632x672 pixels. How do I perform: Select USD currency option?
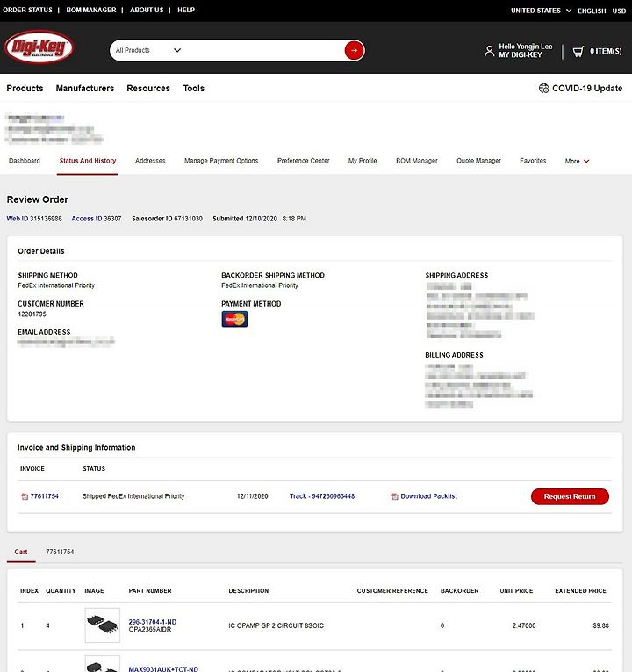coord(619,11)
